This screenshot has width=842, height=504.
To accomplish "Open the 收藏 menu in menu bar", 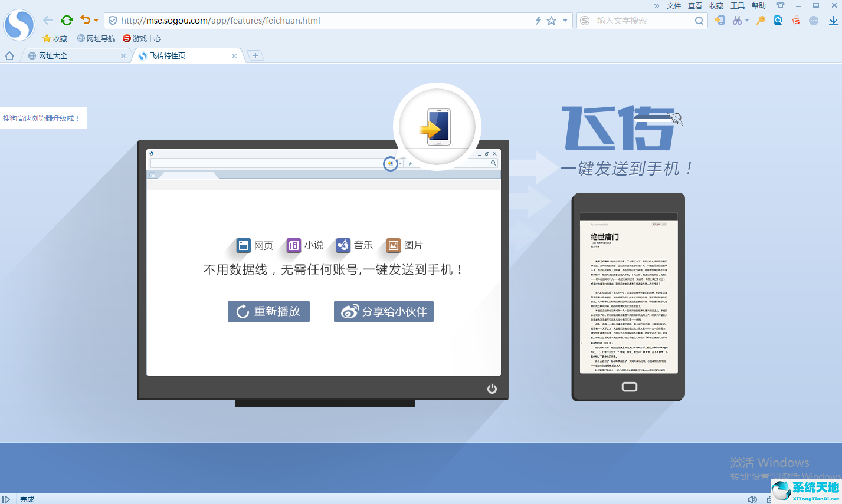I will 716,6.
